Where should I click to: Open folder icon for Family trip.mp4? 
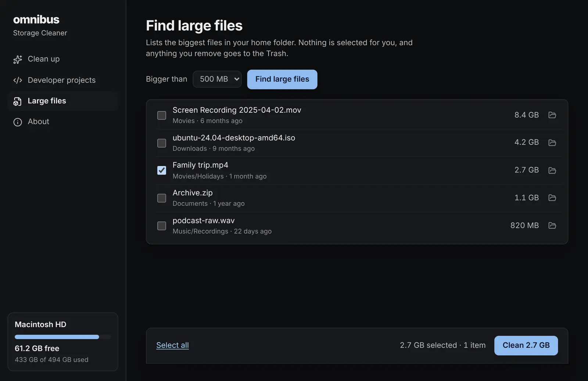(552, 170)
